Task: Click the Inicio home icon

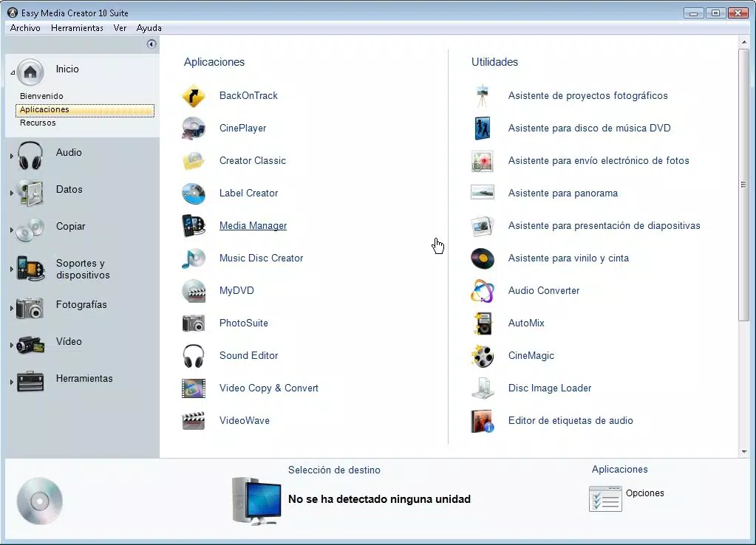Action: 30,72
